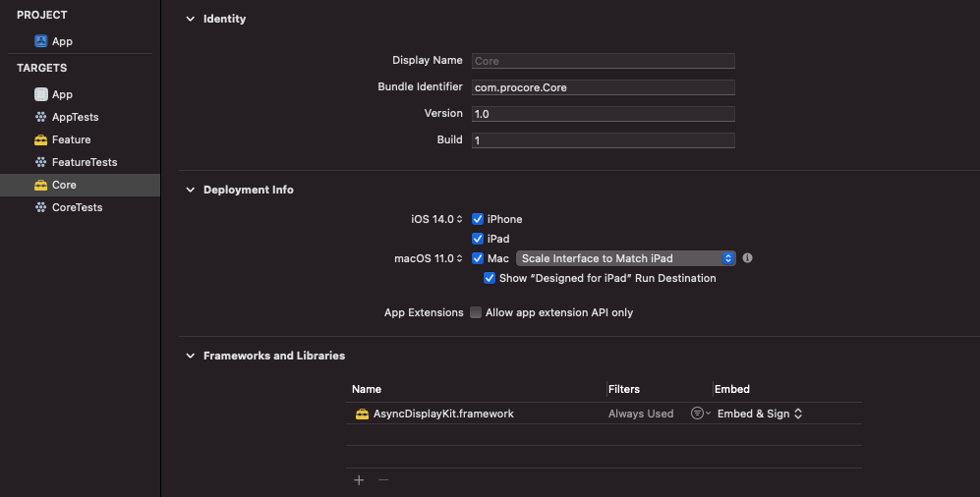Click the Display Name field

(x=604, y=61)
